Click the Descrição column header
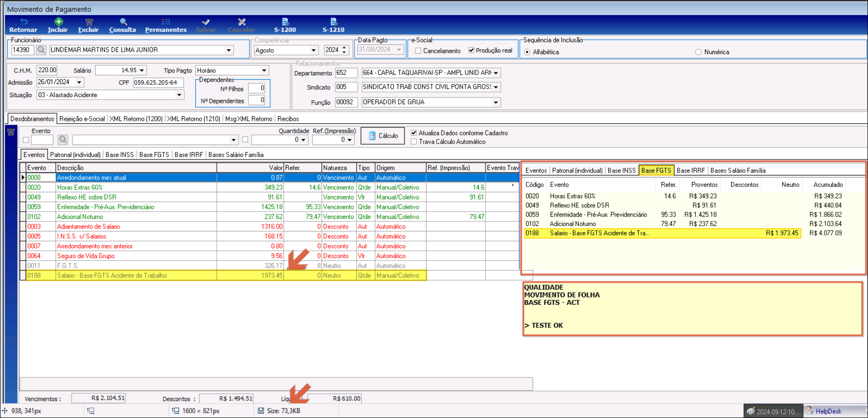This screenshot has width=868, height=418. [x=136, y=168]
